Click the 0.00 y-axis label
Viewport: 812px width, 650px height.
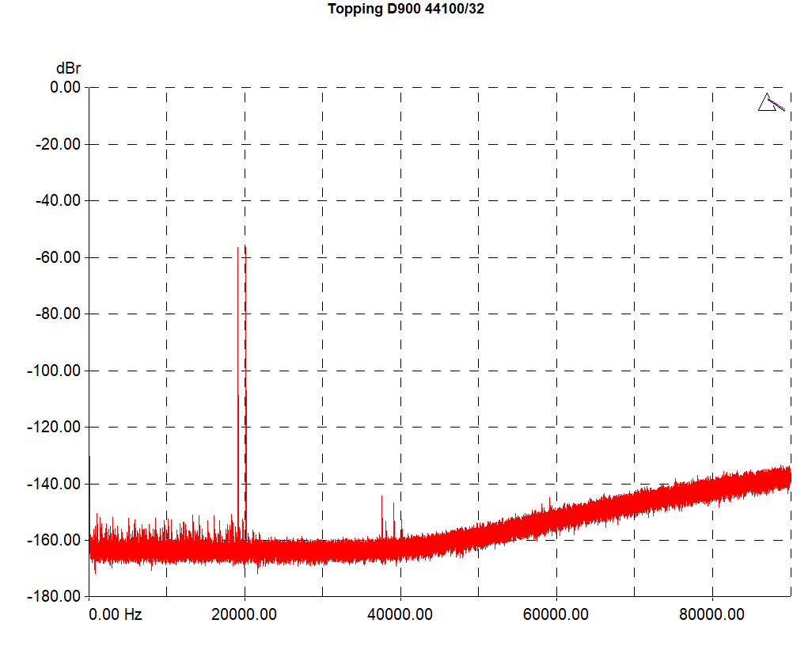pyautogui.click(x=65, y=87)
